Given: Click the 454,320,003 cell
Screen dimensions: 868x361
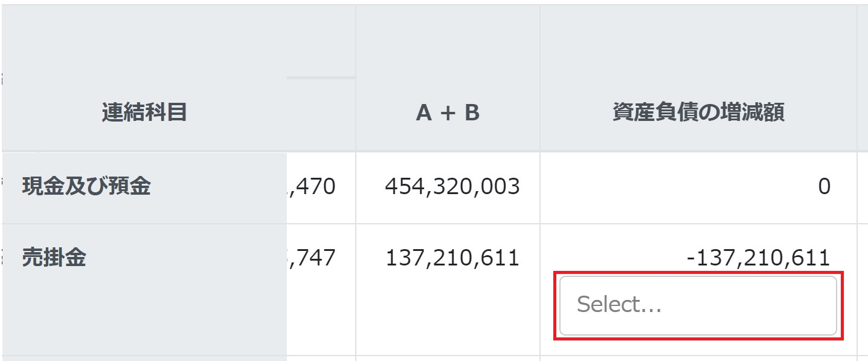Looking at the screenshot, I should [x=452, y=187].
